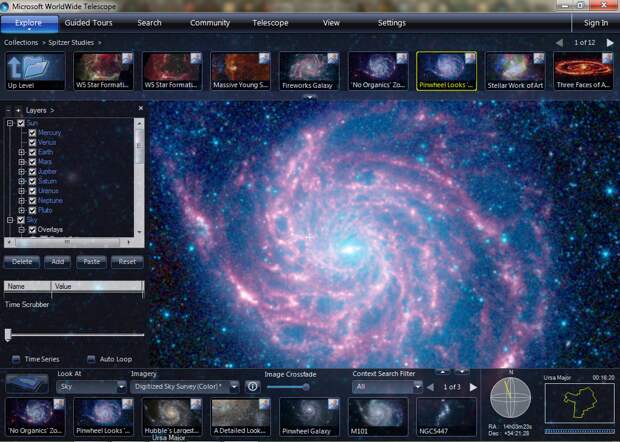Open the Context Search Filter dropdown

pyautogui.click(x=387, y=387)
